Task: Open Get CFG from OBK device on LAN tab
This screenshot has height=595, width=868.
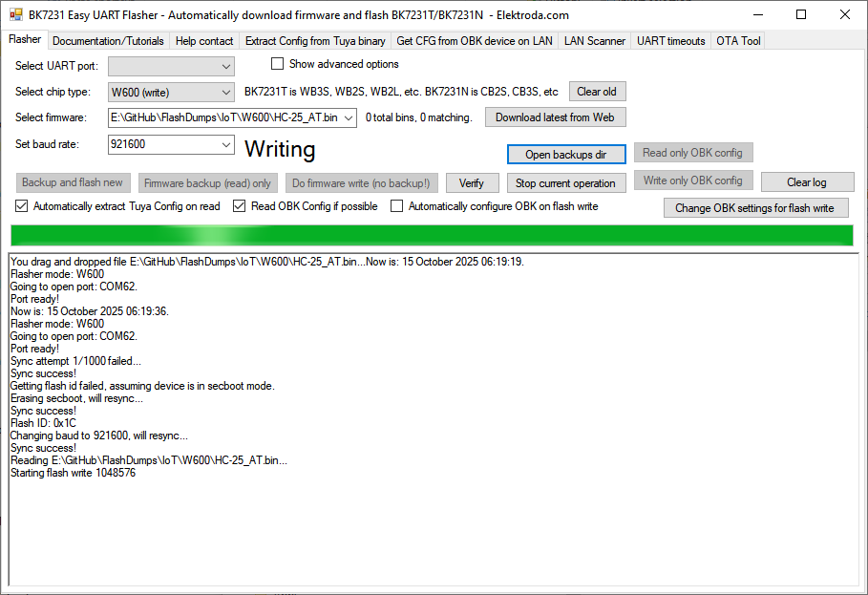Action: (475, 41)
